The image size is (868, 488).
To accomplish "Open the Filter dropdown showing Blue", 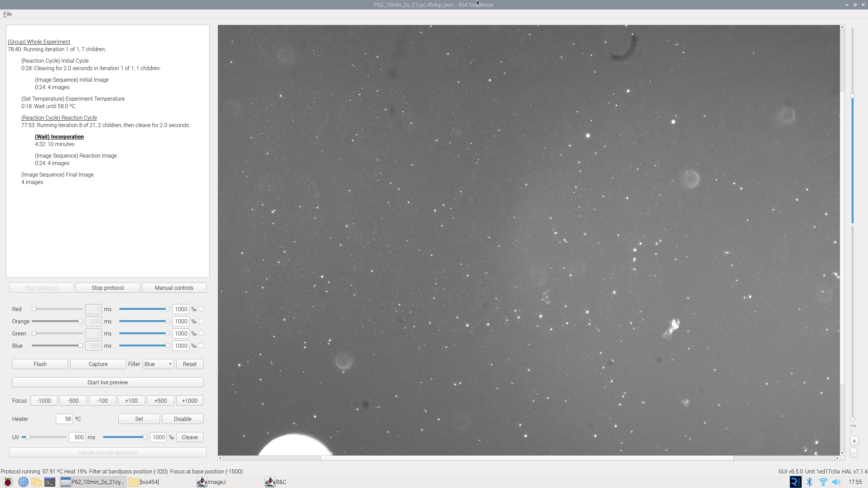I will 158,364.
